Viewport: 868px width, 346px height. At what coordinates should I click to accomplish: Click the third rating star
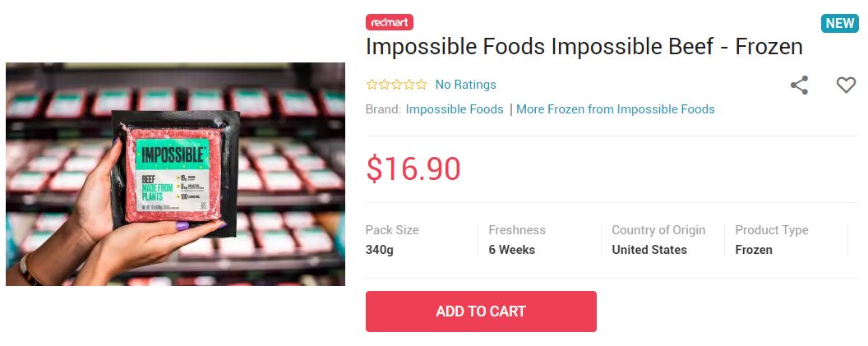click(x=396, y=85)
